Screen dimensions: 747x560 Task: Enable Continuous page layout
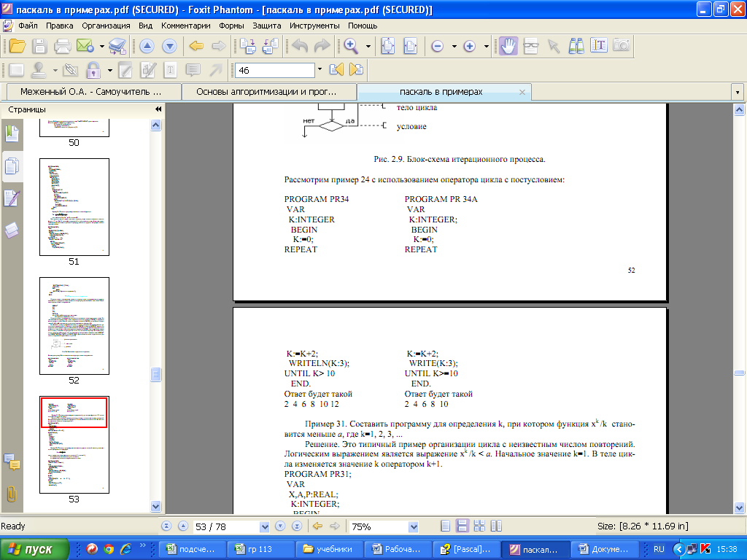[x=462, y=526]
